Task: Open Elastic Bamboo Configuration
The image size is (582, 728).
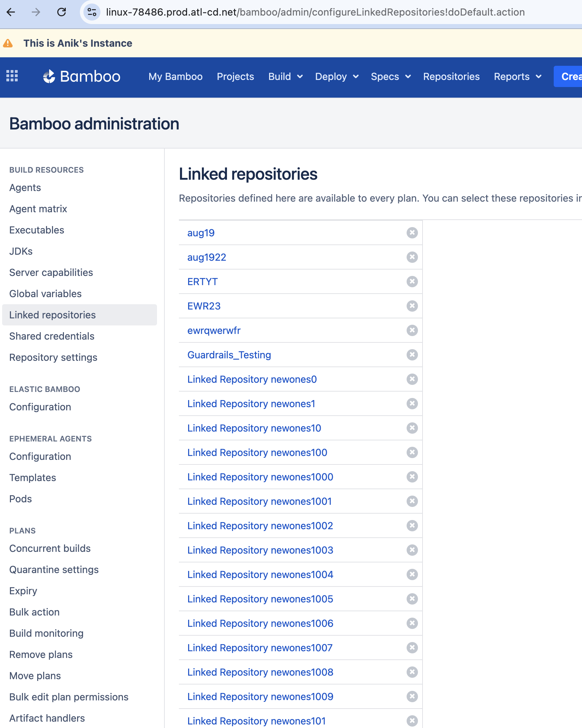Action: (40, 407)
